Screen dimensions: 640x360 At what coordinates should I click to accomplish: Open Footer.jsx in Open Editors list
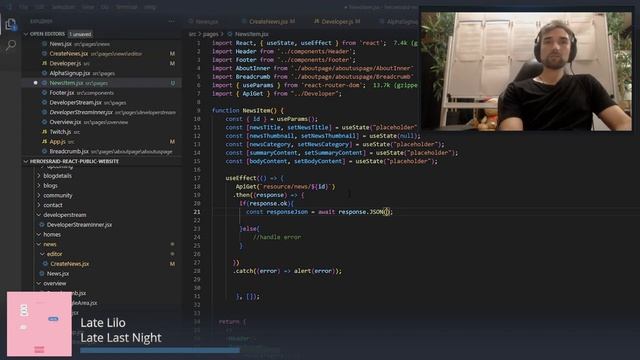(102, 93)
